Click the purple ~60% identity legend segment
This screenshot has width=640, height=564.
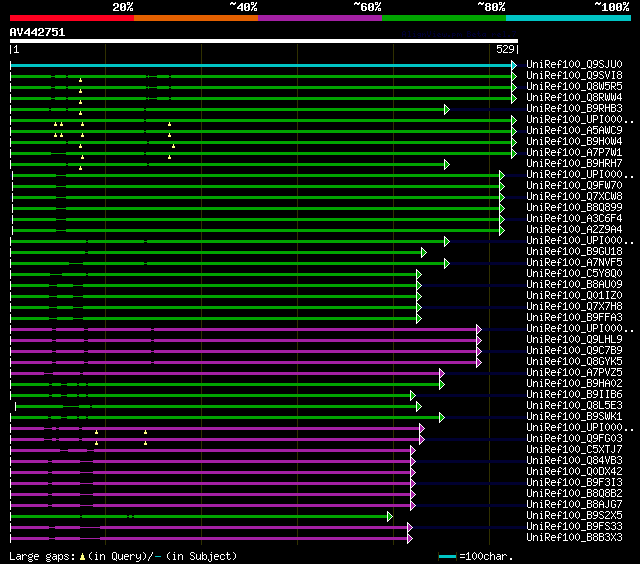[x=320, y=18]
